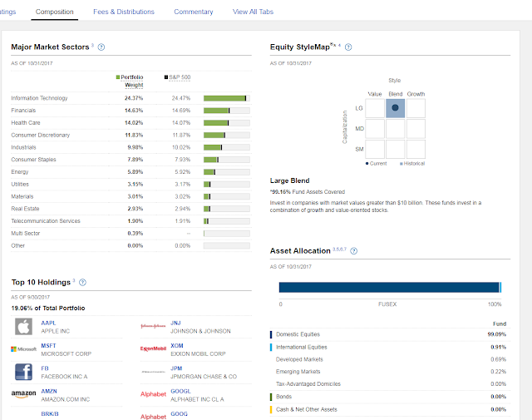
Task: Click the Real Estate sector label
Action: click(x=25, y=209)
